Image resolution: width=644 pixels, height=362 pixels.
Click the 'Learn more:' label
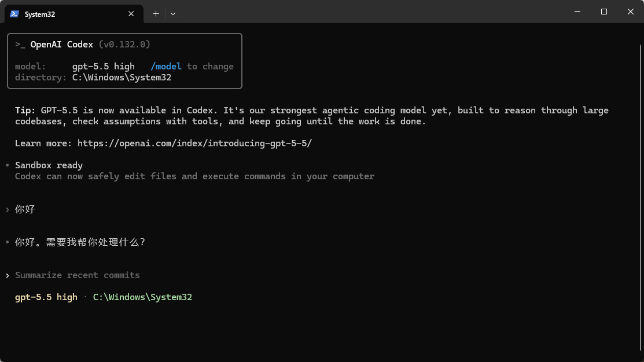click(43, 143)
